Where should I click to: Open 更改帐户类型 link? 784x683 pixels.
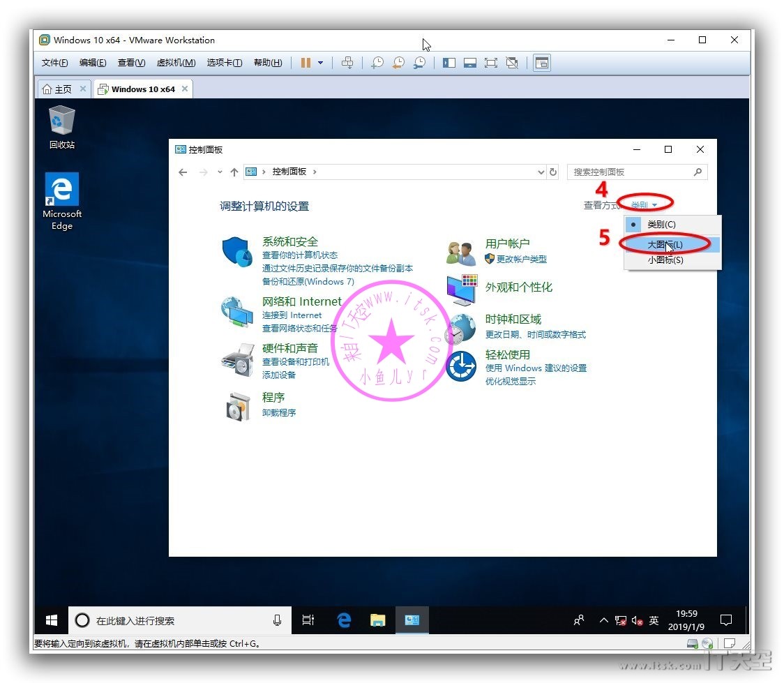click(522, 259)
